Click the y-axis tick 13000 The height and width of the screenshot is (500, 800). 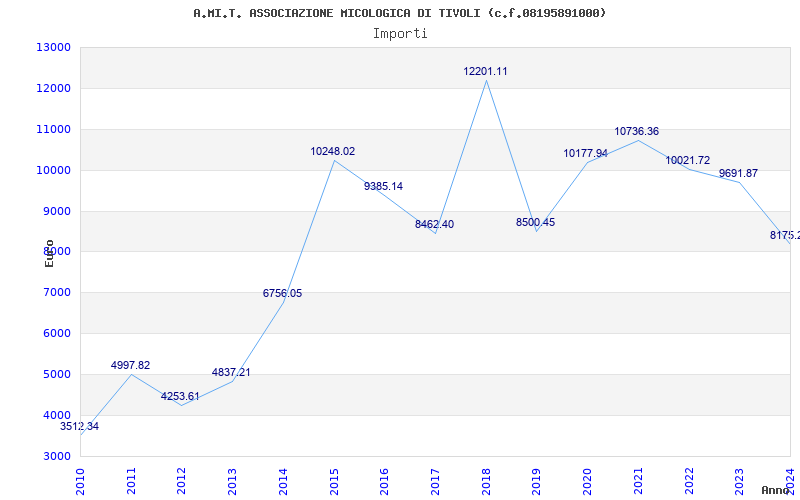53,47
